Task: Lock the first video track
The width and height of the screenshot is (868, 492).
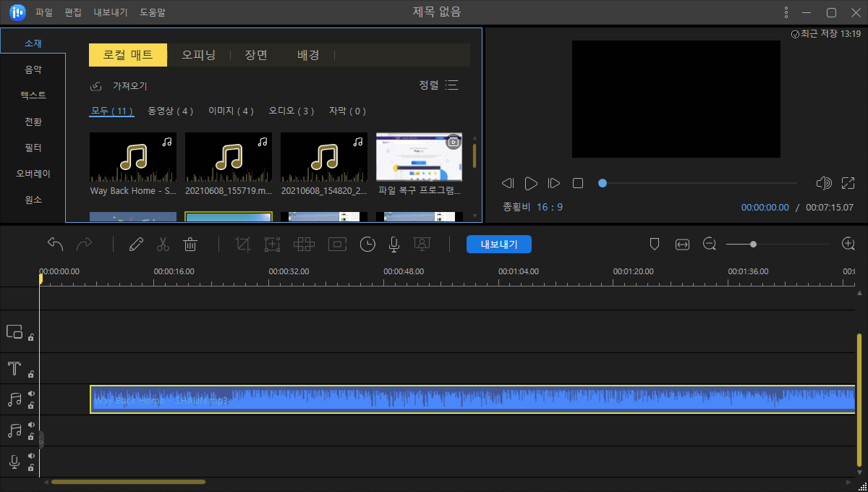Action: point(30,337)
